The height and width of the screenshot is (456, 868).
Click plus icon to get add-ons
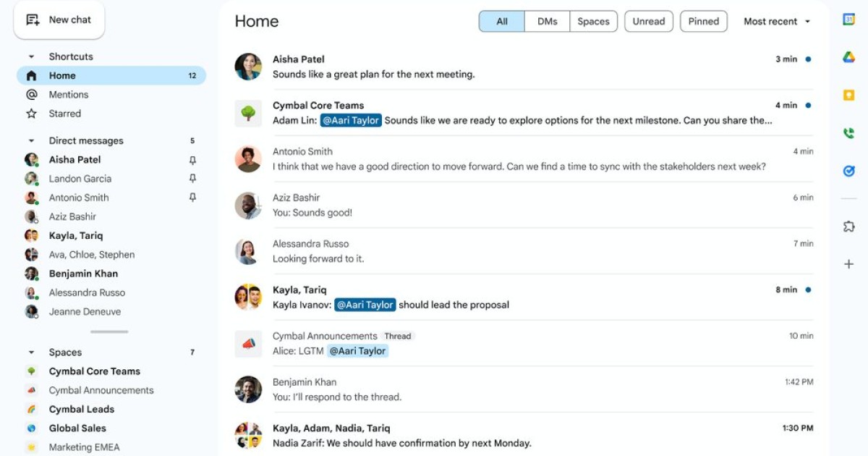point(848,264)
